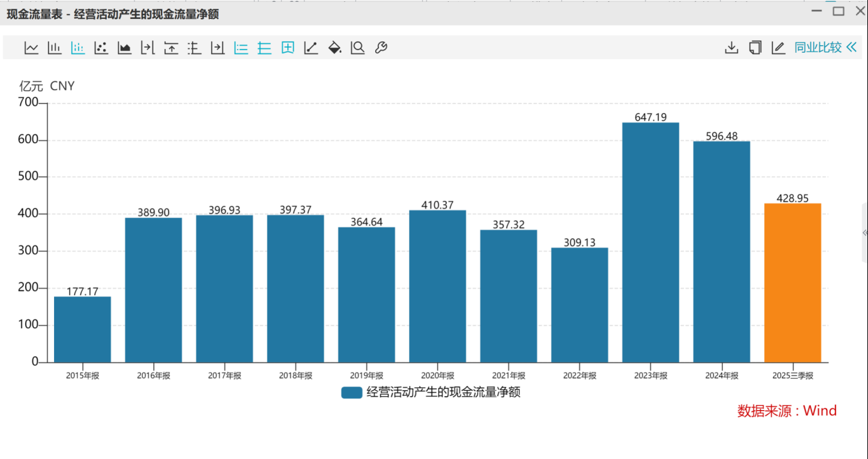This screenshot has width=868, height=459.
Task: Click the magnifier zoom chart icon
Action: 358,48
